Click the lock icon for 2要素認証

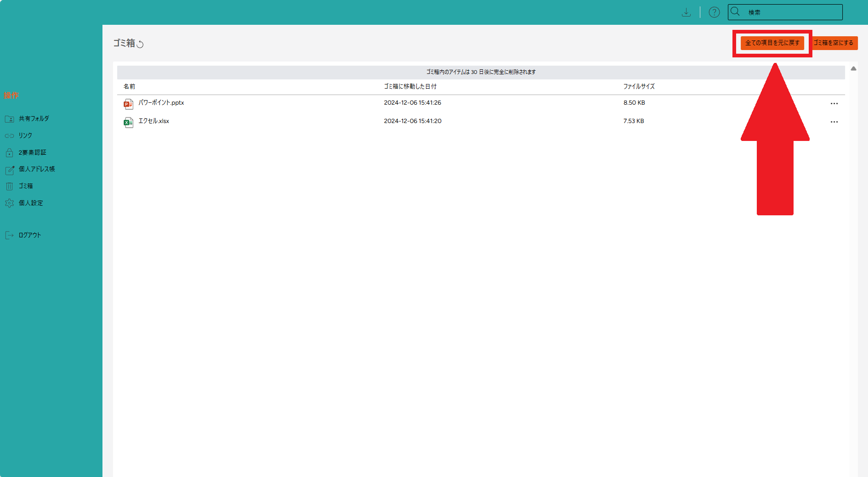pos(9,152)
